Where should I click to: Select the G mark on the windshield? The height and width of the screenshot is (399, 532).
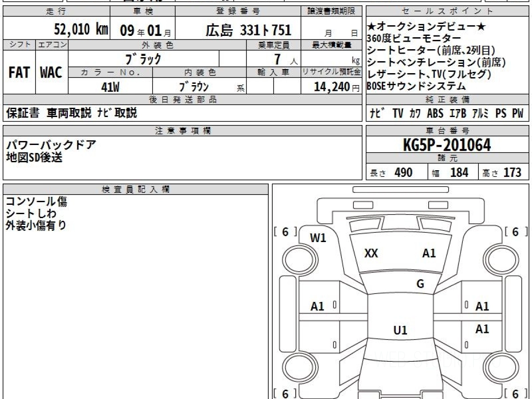[420, 284]
